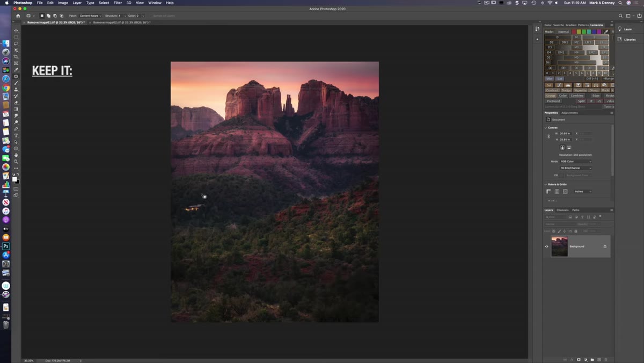The height and width of the screenshot is (363, 644).
Task: Enable Subtract from selection mode
Action: point(55,16)
